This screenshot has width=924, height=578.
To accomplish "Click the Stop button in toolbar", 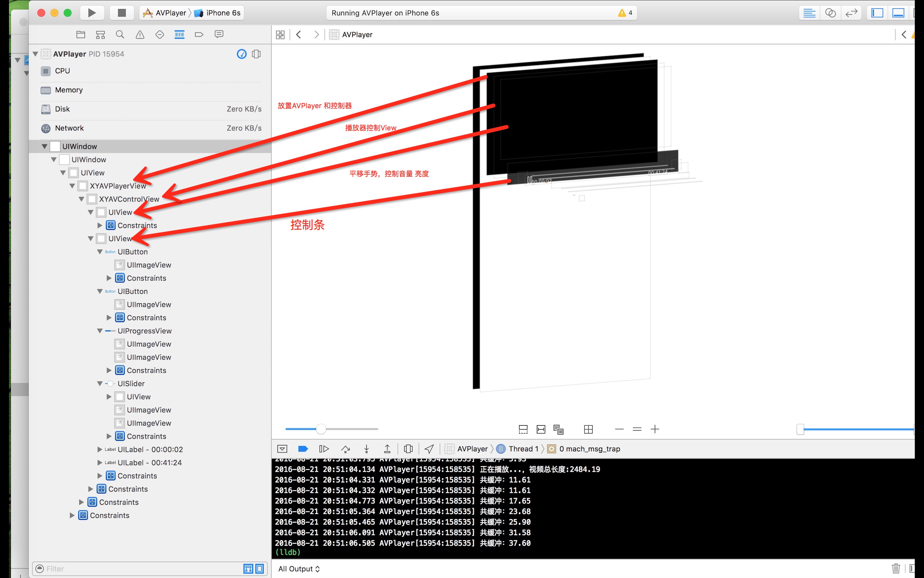I will (122, 13).
